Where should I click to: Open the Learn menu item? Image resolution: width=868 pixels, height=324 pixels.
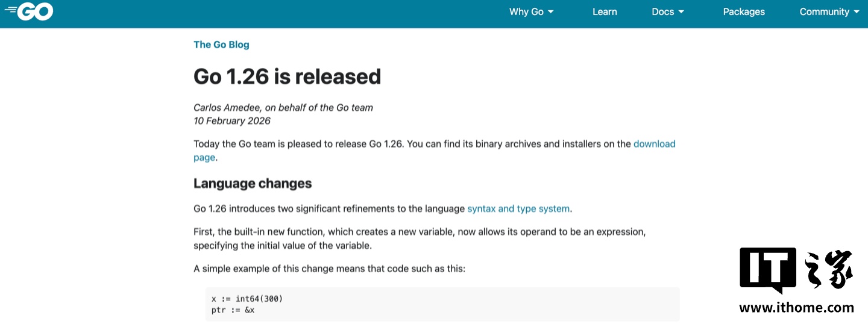605,11
